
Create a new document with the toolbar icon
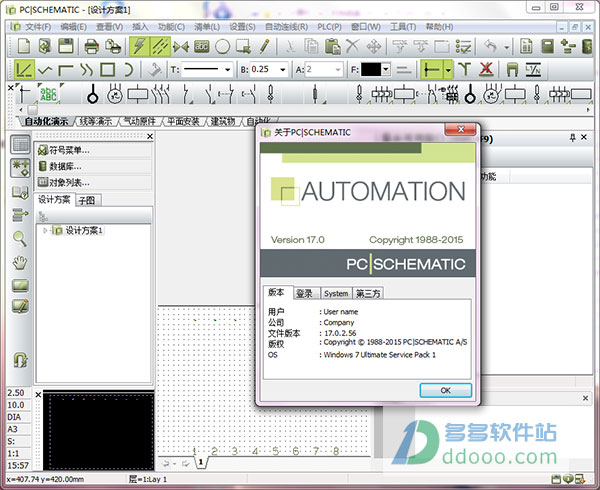[x=24, y=46]
